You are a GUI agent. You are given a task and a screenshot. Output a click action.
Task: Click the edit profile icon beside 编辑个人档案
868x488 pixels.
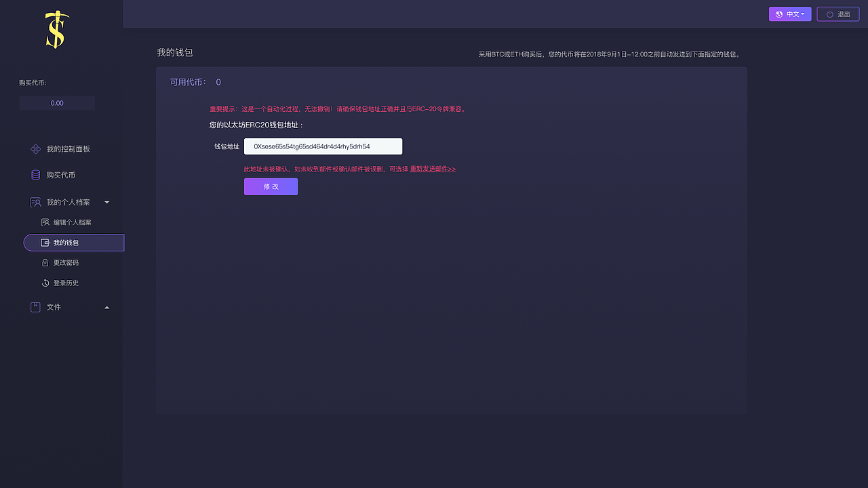pos(45,222)
